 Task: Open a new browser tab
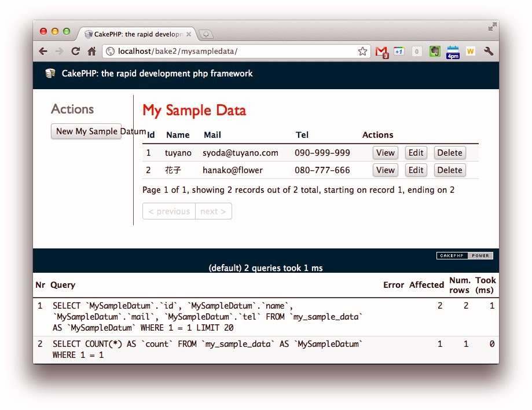tap(206, 34)
